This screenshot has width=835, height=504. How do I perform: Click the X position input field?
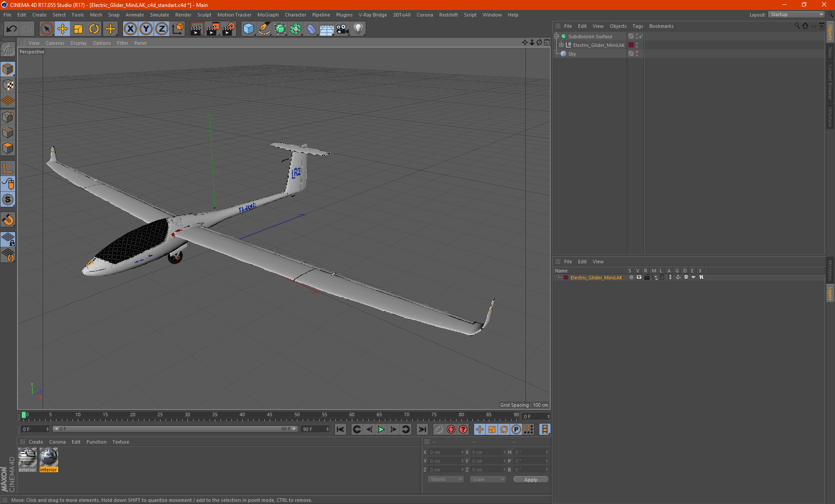point(446,452)
